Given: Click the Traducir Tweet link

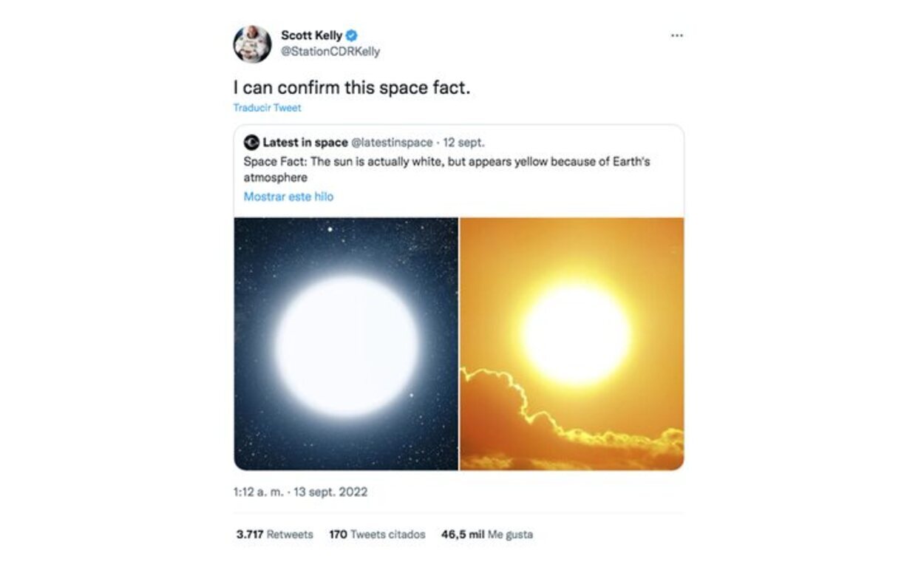Looking at the screenshot, I should pos(265,107).
